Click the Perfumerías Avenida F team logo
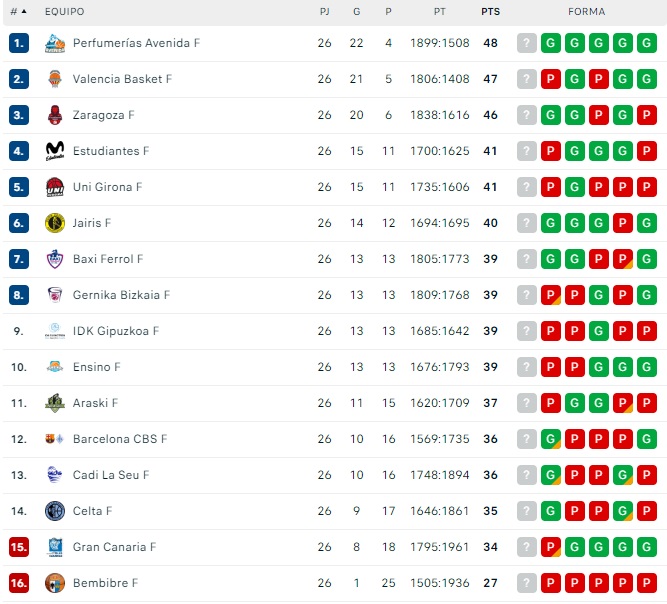The image size is (667, 604). [55, 43]
